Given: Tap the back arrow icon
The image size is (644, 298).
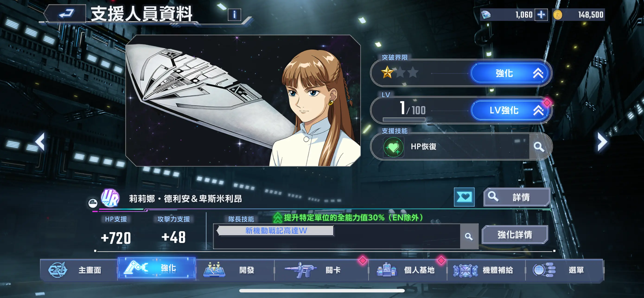Looking at the screenshot, I should coord(66,14).
